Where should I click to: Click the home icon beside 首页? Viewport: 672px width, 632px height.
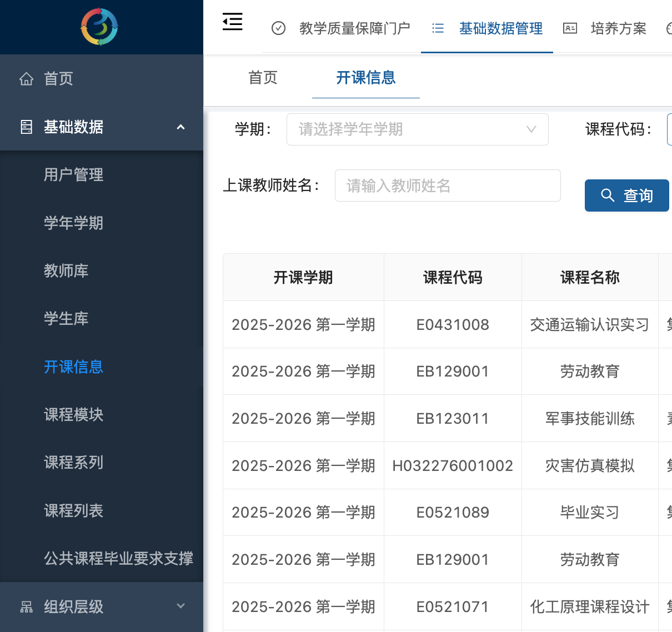point(26,79)
